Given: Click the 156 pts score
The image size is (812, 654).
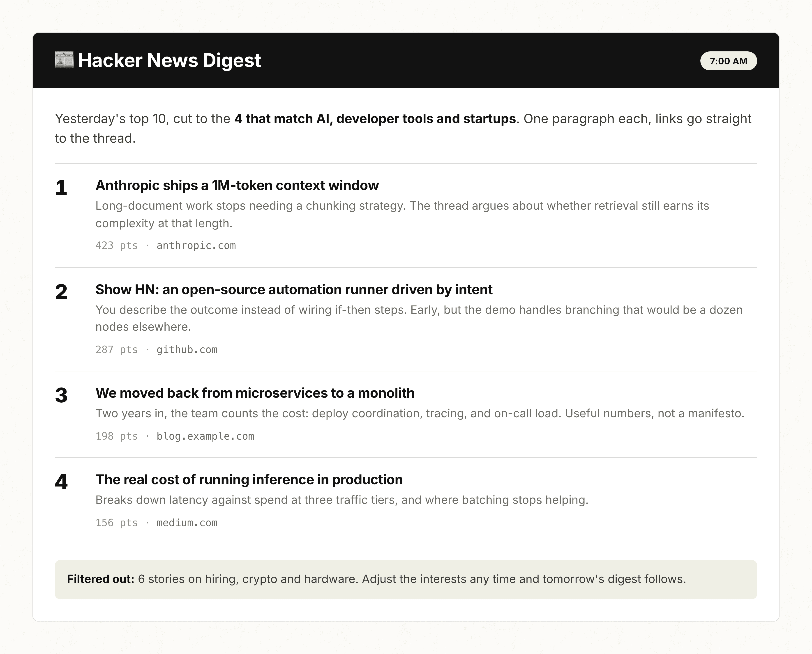Looking at the screenshot, I should tap(116, 523).
